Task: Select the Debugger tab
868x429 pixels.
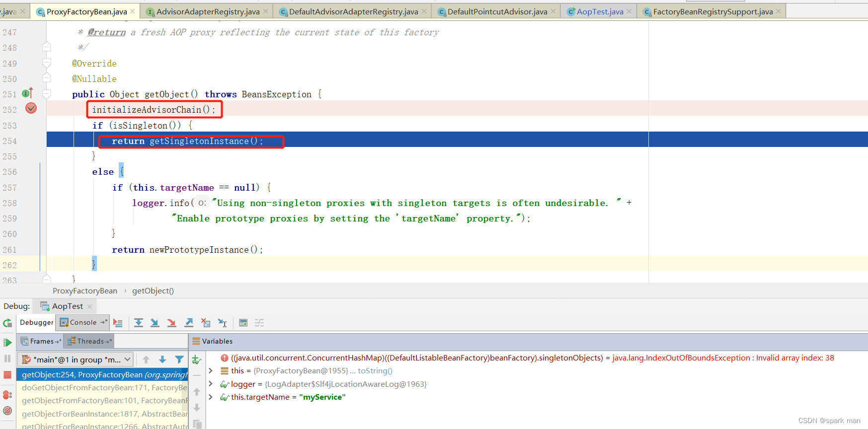Action: coord(36,322)
